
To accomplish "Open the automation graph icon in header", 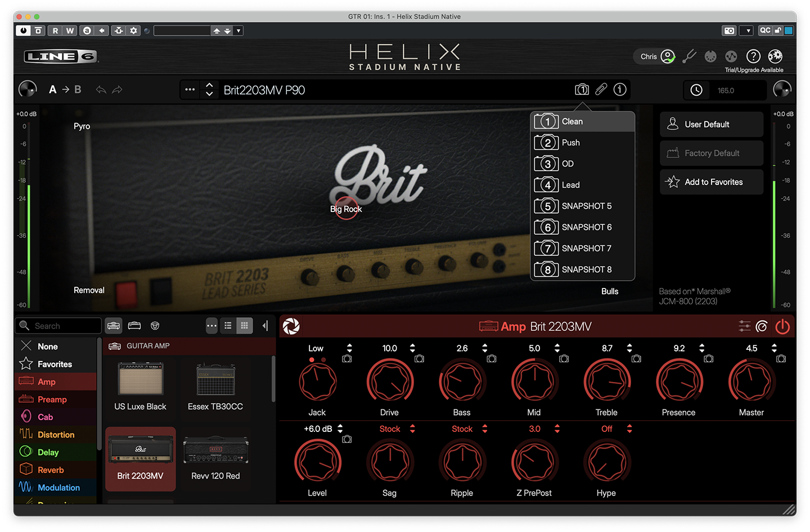I will coord(731,56).
